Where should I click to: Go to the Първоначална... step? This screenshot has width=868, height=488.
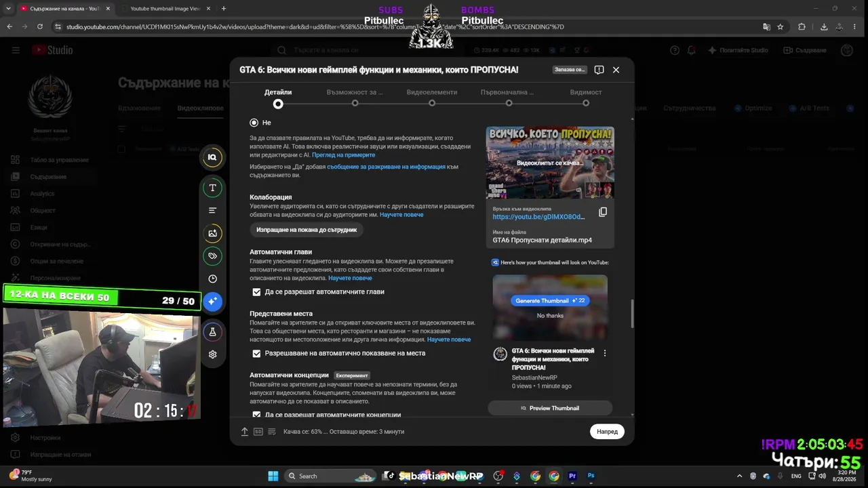point(509,98)
